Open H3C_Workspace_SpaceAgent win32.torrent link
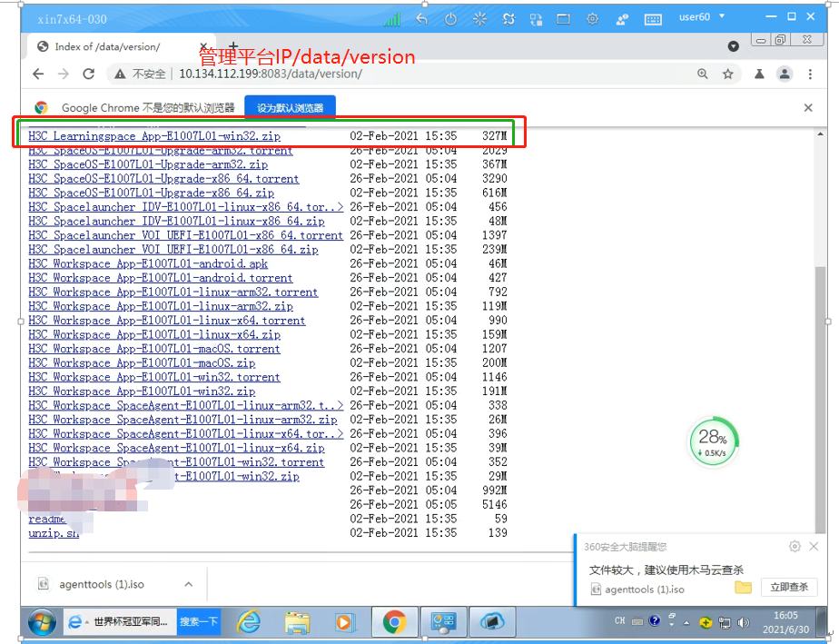The height and width of the screenshot is (644, 839). [176, 462]
